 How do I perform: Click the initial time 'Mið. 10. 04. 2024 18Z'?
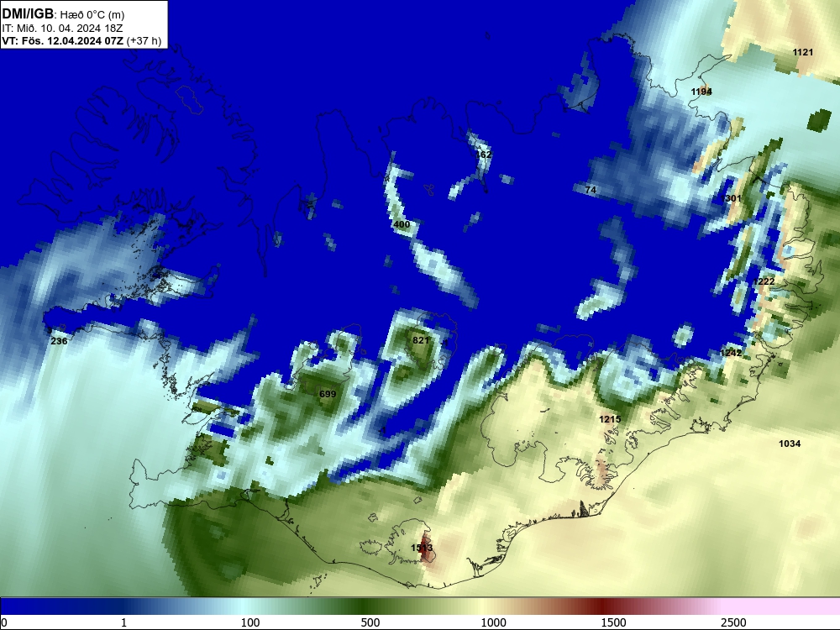click(x=69, y=29)
